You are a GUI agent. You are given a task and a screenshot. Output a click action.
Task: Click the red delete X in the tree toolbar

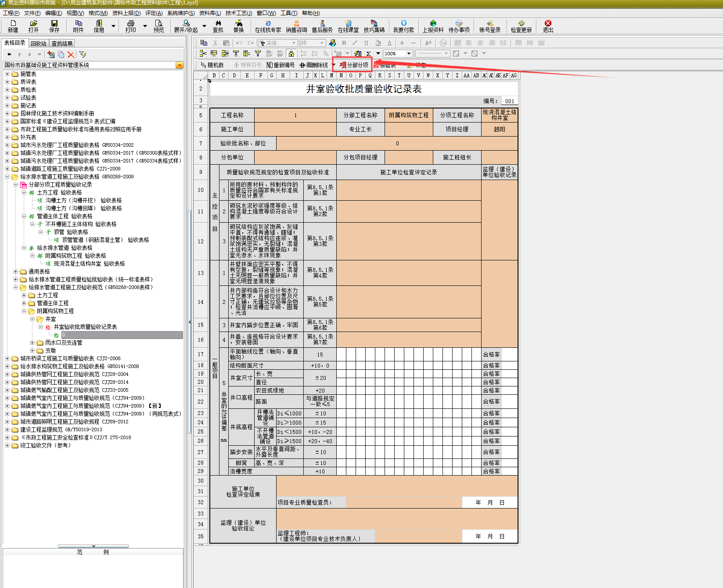pos(71,54)
